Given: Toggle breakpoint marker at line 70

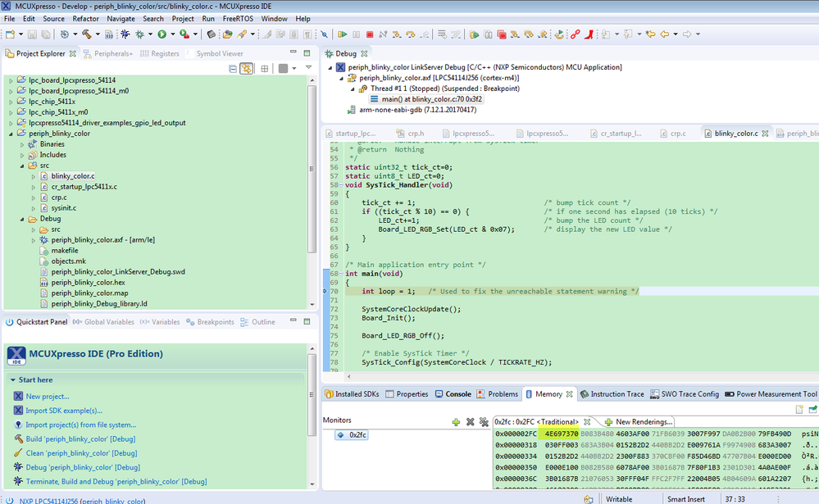Looking at the screenshot, I should [326, 291].
